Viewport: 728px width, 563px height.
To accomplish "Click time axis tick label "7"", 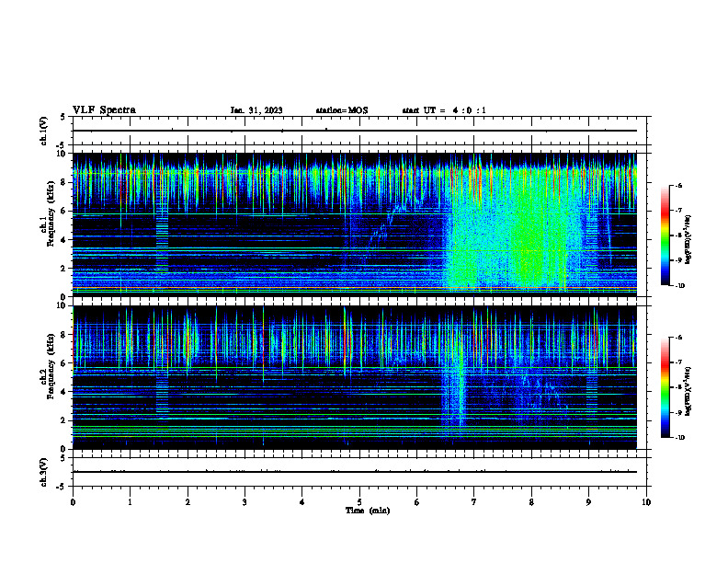I will click(x=474, y=502).
